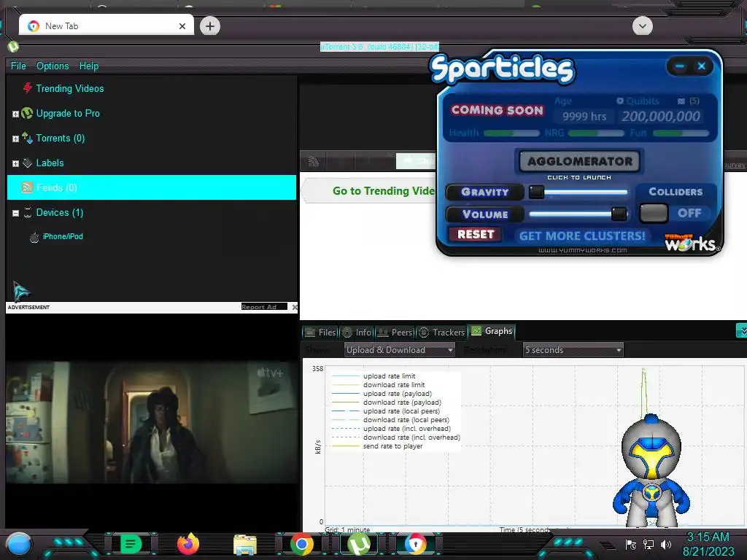
Task: Click the network tray icon
Action: tap(648, 544)
